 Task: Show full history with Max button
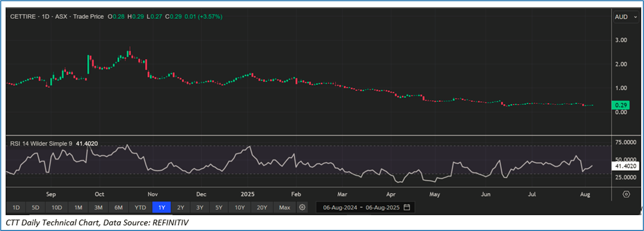click(x=285, y=208)
